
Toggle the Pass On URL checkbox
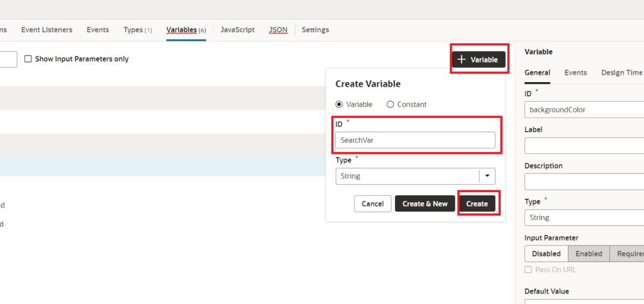(528, 269)
